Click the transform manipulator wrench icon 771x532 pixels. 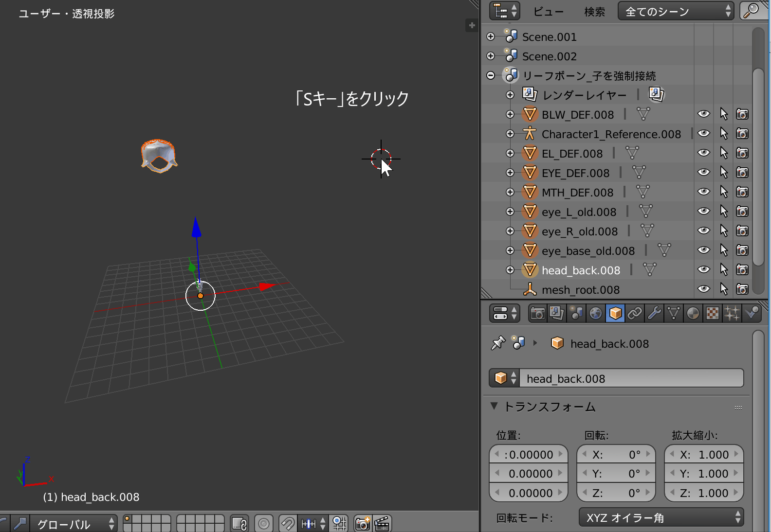click(x=20, y=524)
